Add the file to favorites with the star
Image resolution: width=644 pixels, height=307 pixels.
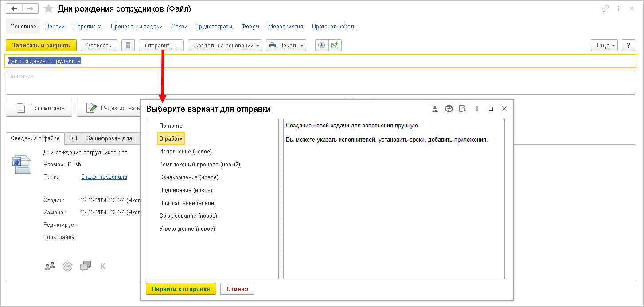[x=49, y=9]
